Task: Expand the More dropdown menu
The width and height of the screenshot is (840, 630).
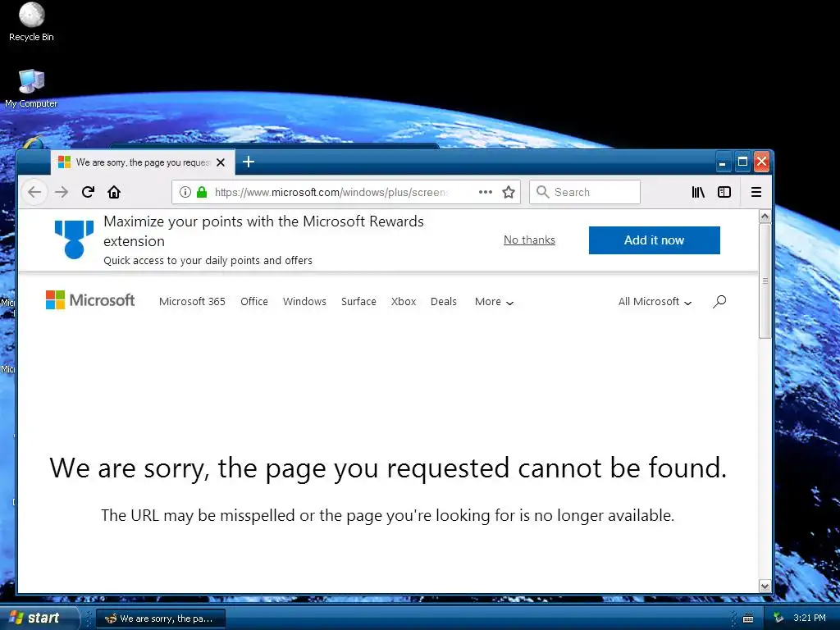Action: tap(494, 302)
